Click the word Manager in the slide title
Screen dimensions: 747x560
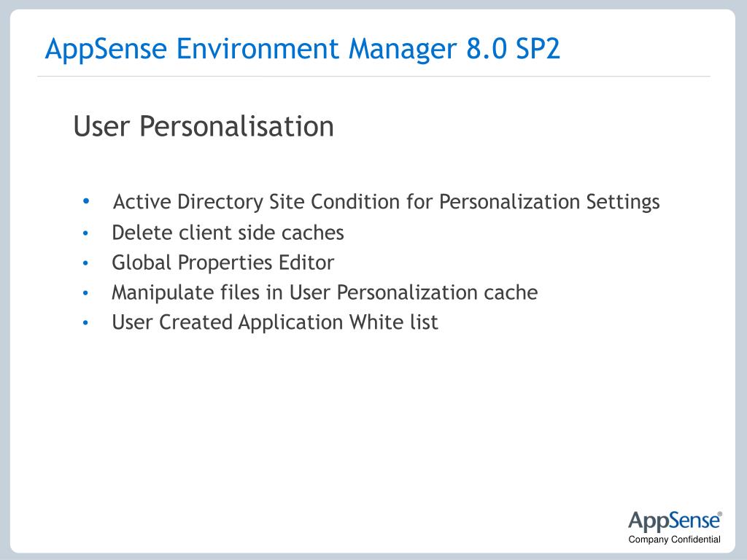pyautogui.click(x=403, y=50)
